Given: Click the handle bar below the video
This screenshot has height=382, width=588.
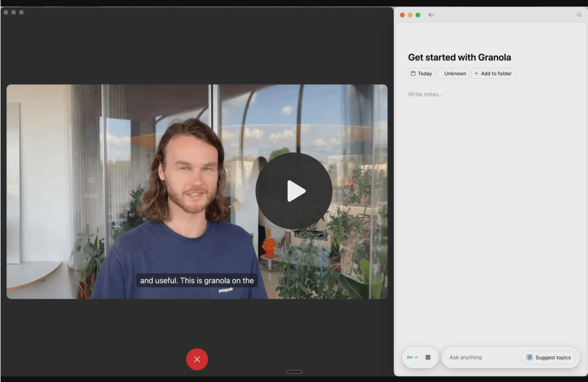Looking at the screenshot, I should coord(294,372).
